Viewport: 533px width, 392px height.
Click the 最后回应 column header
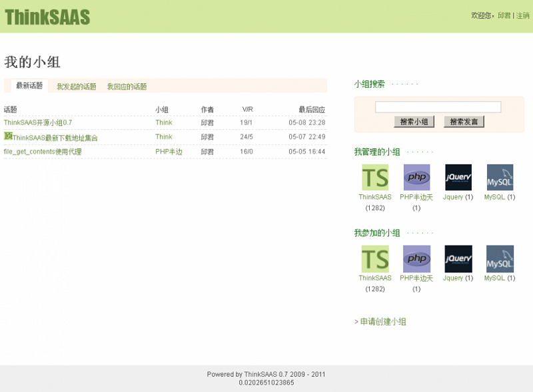click(x=312, y=109)
